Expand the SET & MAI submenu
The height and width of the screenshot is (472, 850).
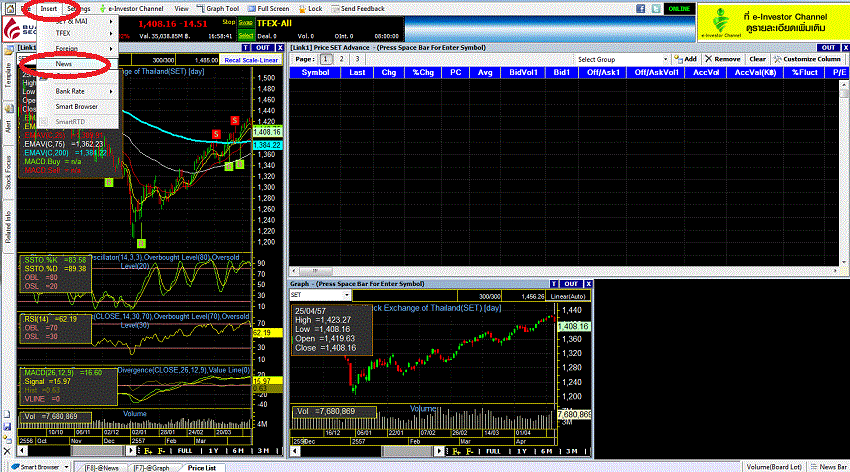click(78, 21)
